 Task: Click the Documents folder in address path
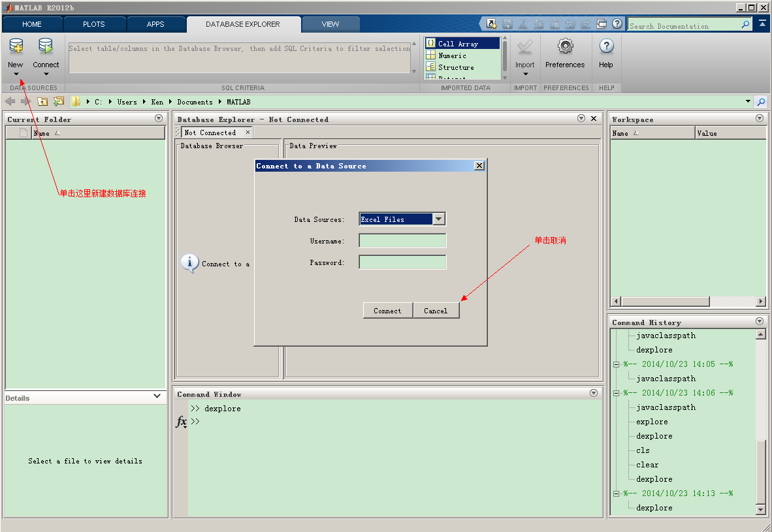[195, 102]
